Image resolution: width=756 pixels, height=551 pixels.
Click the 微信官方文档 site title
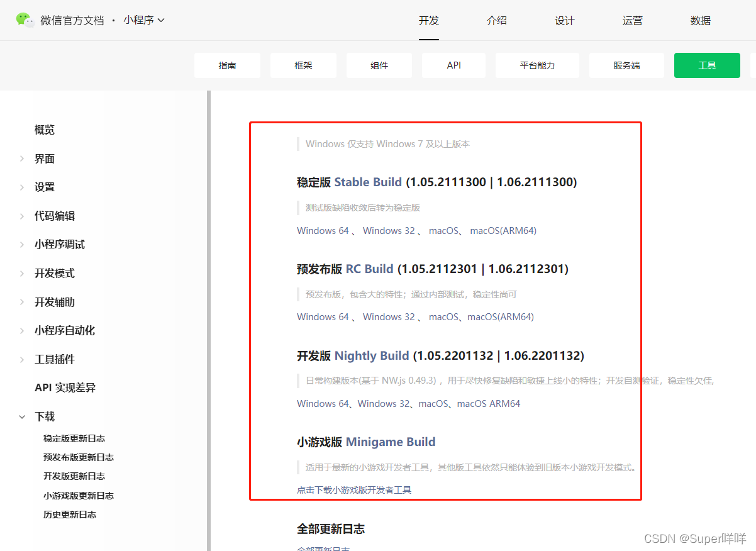point(72,20)
